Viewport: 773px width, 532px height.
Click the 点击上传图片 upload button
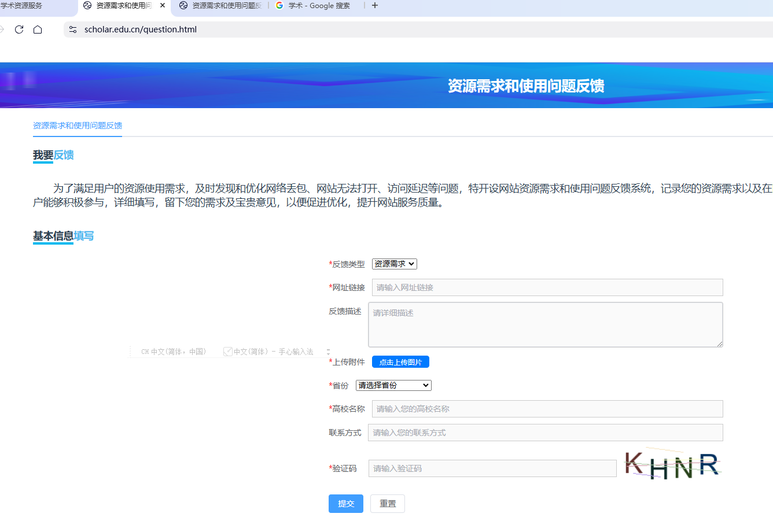tap(400, 362)
